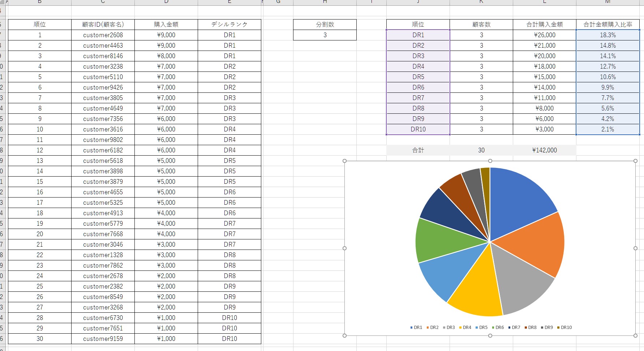Click the ¥142,000 total cell

pyautogui.click(x=544, y=150)
